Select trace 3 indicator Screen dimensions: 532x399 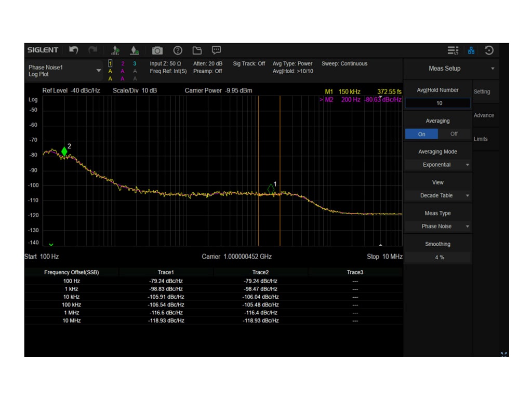(x=135, y=63)
